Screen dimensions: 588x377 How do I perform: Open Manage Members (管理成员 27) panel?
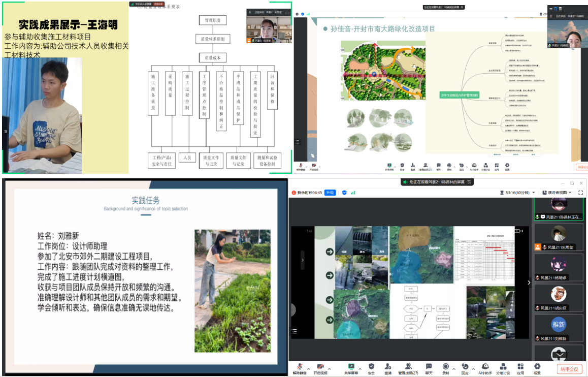[408, 368]
